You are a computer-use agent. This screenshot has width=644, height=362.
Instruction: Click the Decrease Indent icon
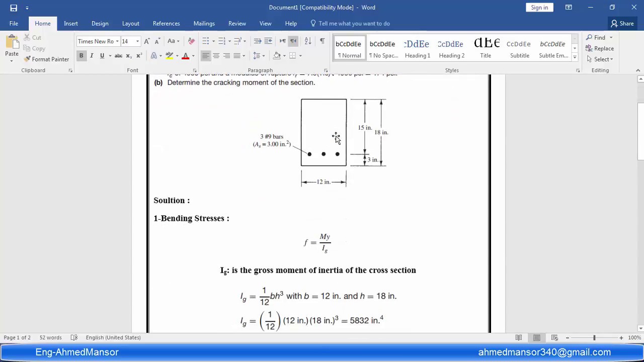pos(258,41)
